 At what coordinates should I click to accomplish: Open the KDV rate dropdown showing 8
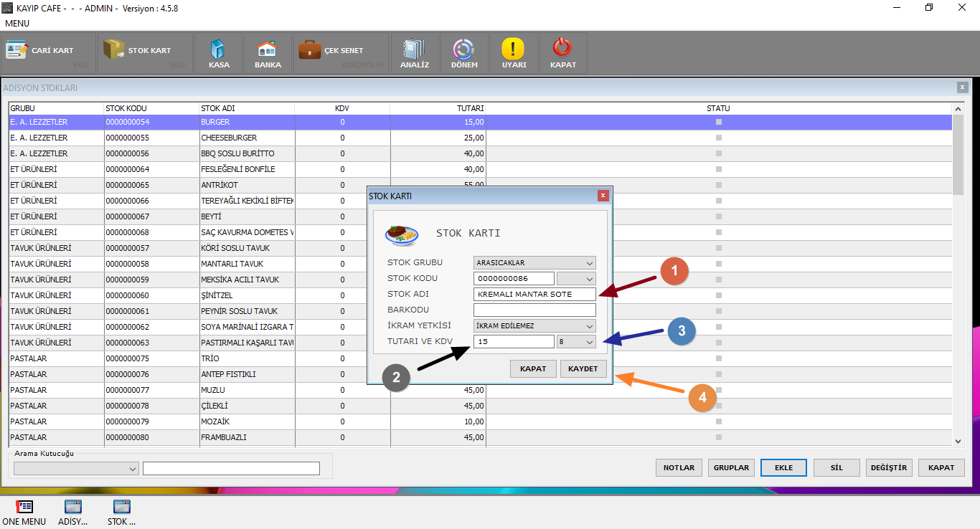tap(589, 342)
